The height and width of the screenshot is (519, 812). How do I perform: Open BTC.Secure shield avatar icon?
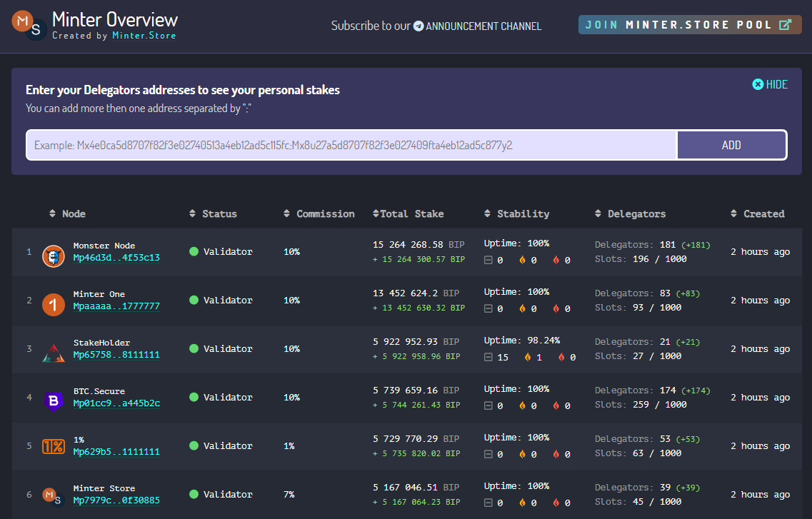click(x=54, y=401)
